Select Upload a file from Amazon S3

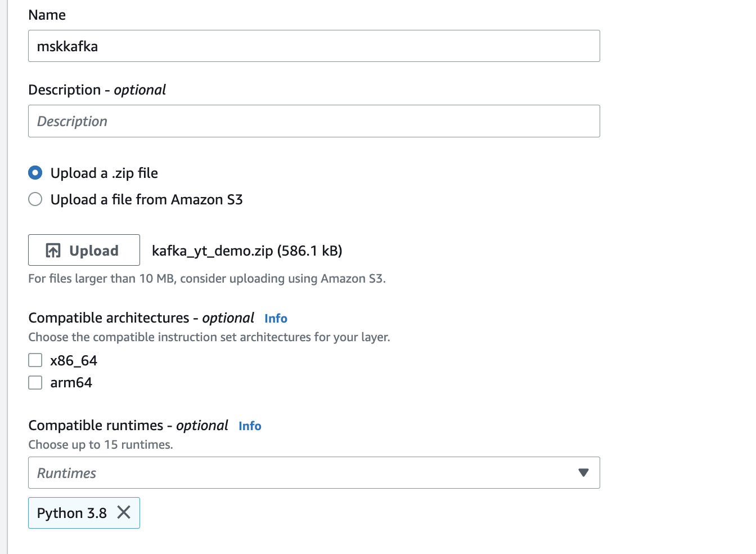[35, 199]
